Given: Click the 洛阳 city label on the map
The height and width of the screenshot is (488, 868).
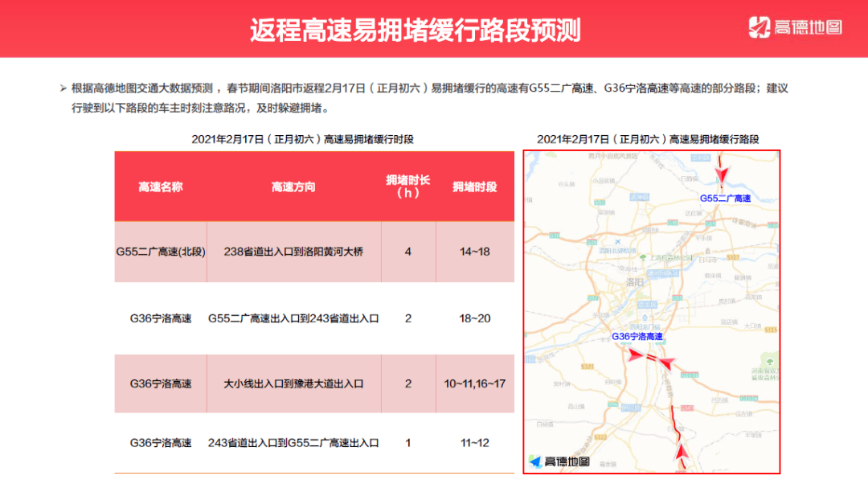Looking at the screenshot, I should point(635,282).
